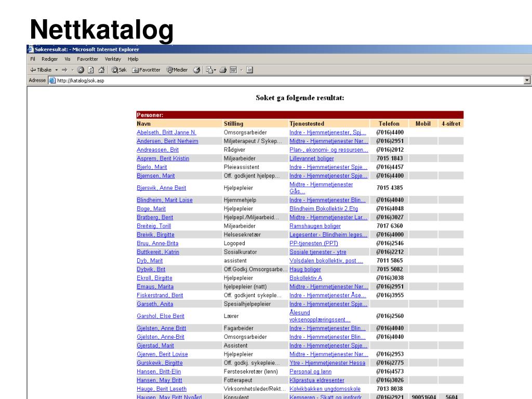
Task: Open Buttkereit, Katrin link
Action: [158, 252]
